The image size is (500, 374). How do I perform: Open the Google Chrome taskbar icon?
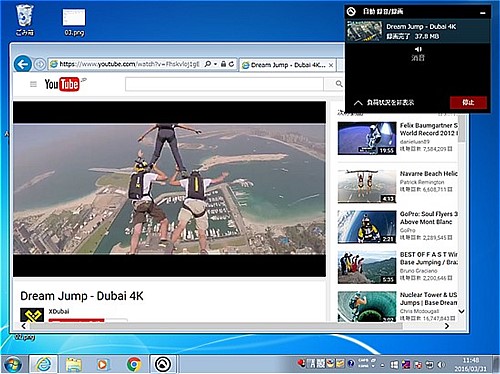(x=134, y=364)
